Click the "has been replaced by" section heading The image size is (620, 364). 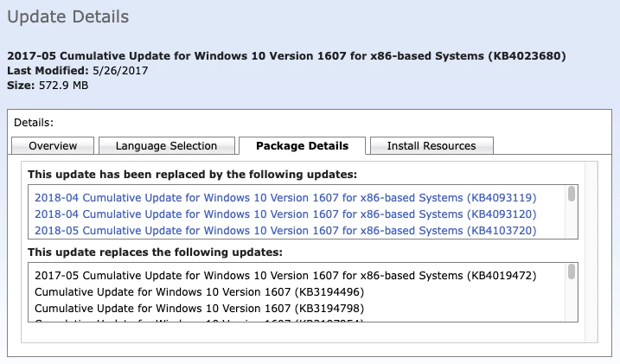(x=192, y=174)
